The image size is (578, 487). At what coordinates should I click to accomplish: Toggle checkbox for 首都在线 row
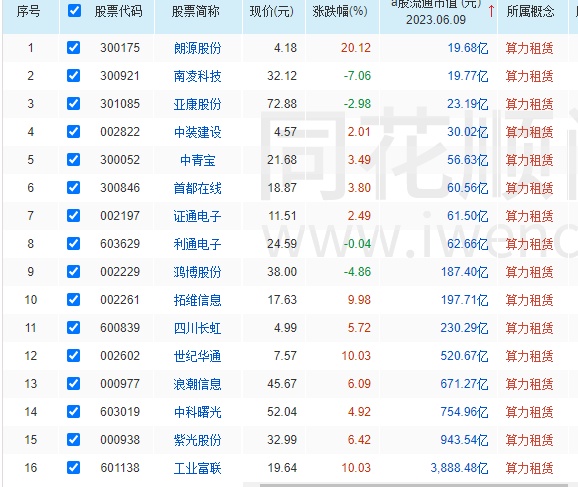tap(73, 188)
